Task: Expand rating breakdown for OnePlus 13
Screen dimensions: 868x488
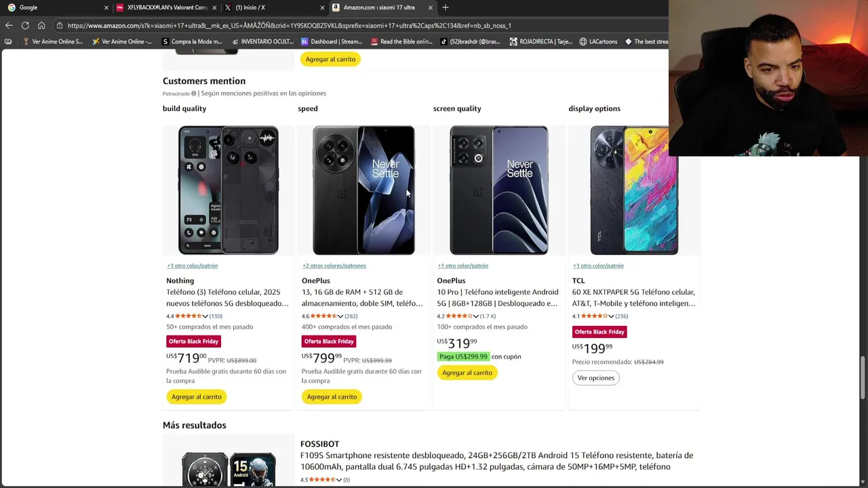Action: 340,317
